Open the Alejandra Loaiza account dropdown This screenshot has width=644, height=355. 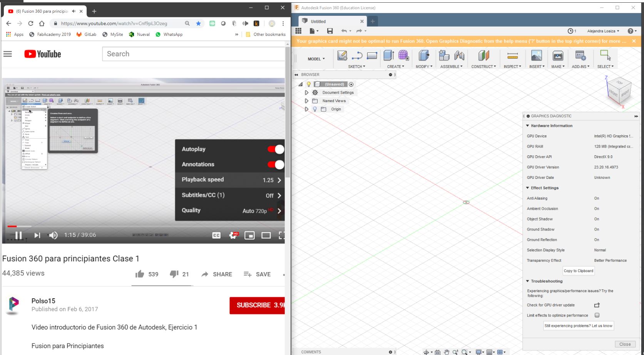tap(603, 31)
